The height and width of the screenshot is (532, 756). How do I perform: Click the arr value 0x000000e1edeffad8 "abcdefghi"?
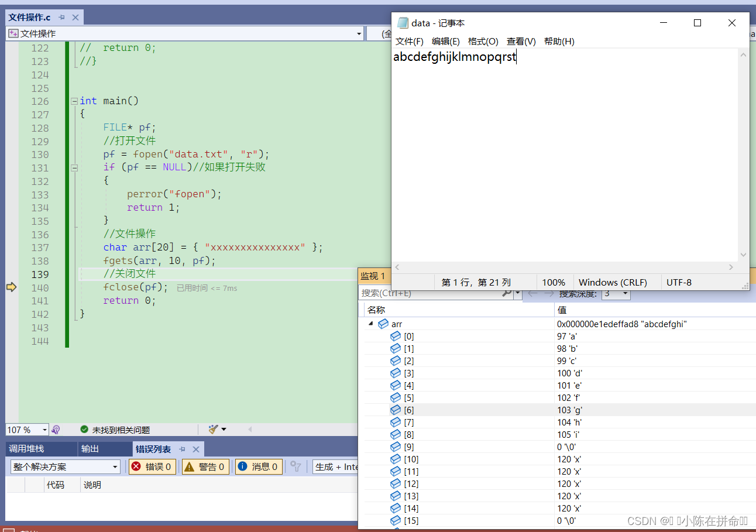(x=621, y=324)
